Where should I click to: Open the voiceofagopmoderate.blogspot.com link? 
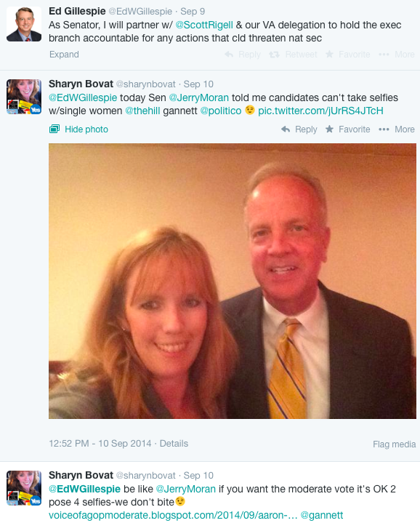[x=173, y=516]
